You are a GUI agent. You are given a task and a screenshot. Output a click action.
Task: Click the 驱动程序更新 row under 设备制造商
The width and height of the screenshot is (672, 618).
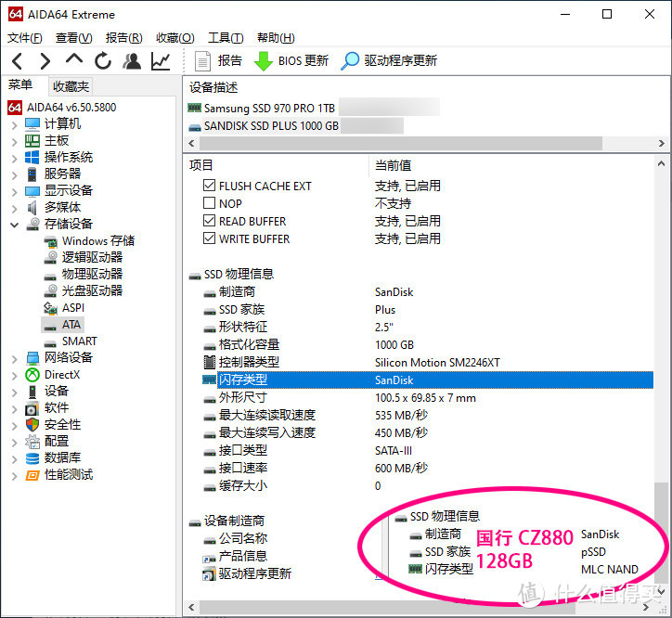point(247,573)
